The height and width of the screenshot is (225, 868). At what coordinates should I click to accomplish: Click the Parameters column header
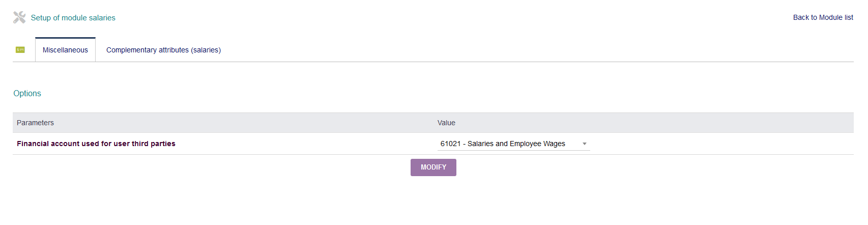(x=35, y=123)
